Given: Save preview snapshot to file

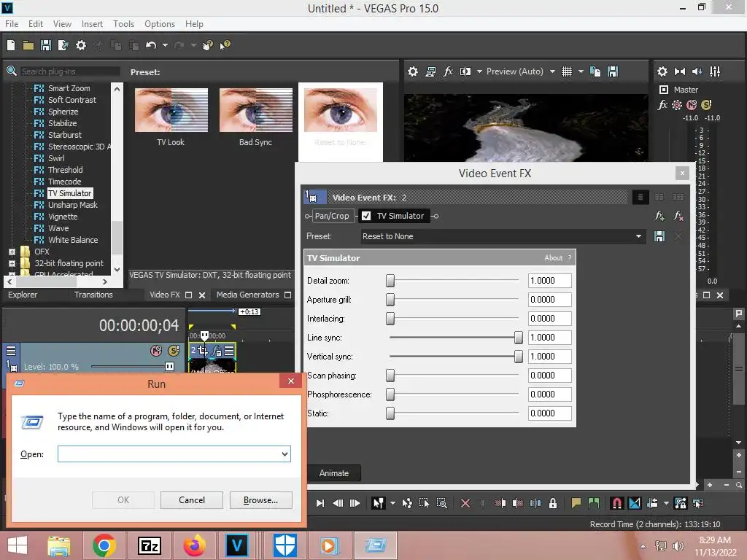Looking at the screenshot, I should pos(613,71).
